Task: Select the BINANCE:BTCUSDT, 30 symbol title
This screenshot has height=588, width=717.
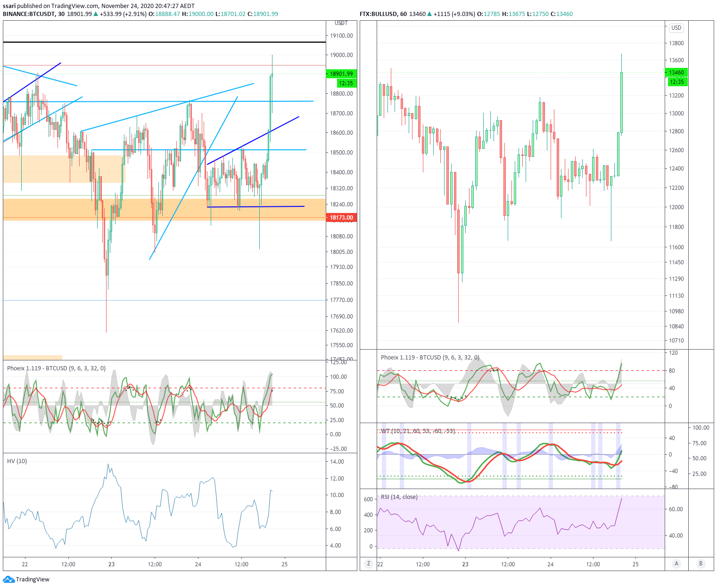Action: [33, 14]
